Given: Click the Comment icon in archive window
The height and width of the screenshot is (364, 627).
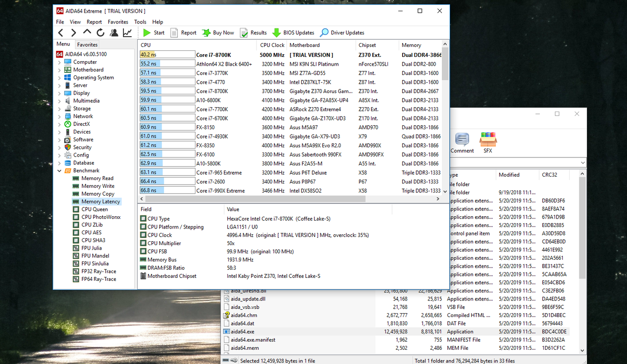Looking at the screenshot, I should click(x=462, y=143).
